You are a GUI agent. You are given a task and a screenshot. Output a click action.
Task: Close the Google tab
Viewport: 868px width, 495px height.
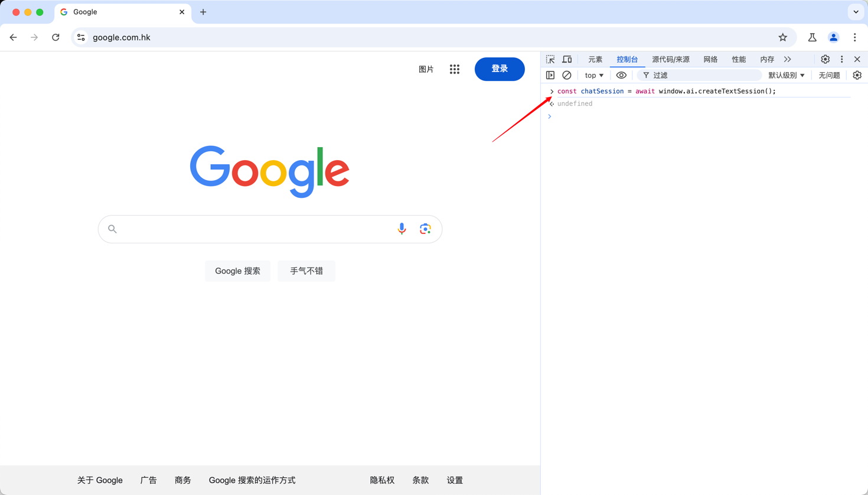pyautogui.click(x=182, y=12)
